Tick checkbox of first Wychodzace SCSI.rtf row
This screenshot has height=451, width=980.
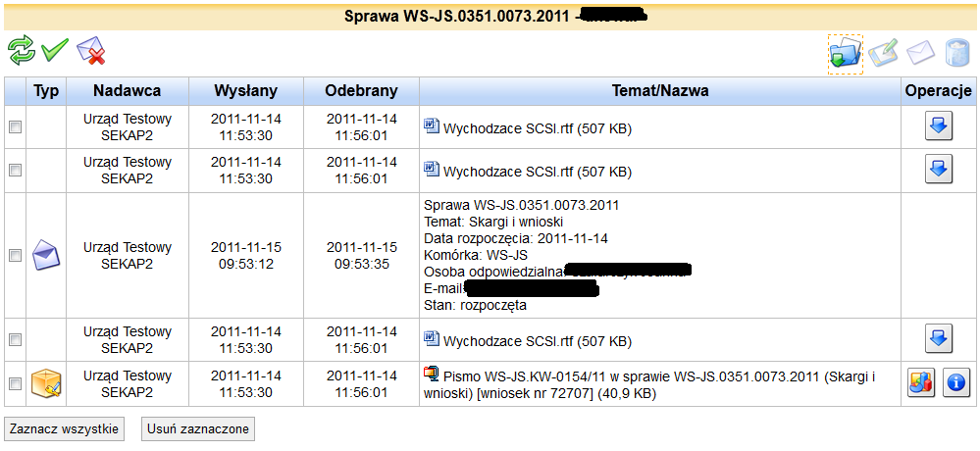click(15, 126)
